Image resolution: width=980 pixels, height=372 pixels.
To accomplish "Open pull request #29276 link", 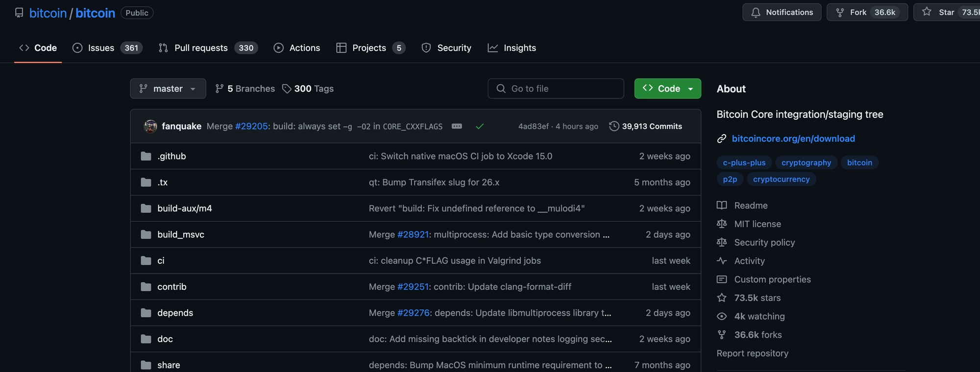I will [414, 313].
